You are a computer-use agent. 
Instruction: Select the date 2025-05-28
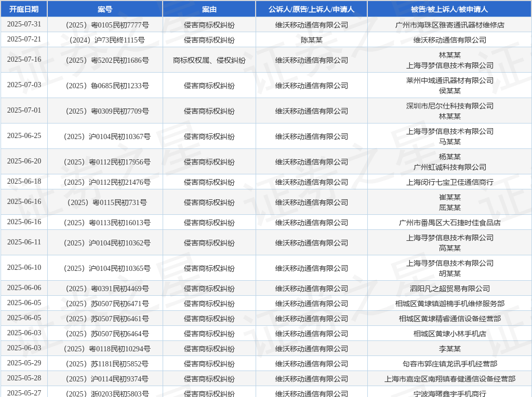pos(24,378)
